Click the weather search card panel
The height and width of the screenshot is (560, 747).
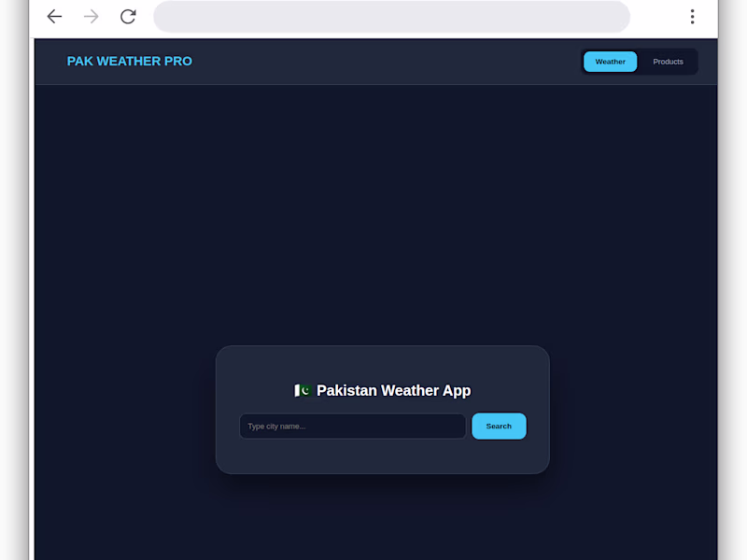(382, 457)
